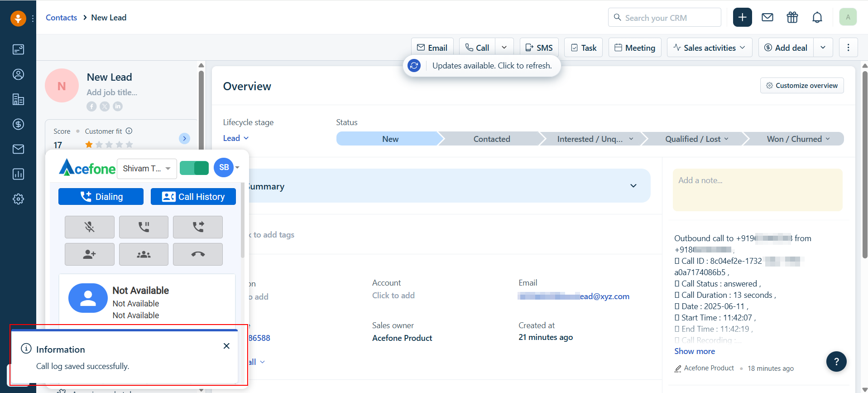Click the SMS action button
Image resolution: width=868 pixels, height=393 pixels.
539,48
